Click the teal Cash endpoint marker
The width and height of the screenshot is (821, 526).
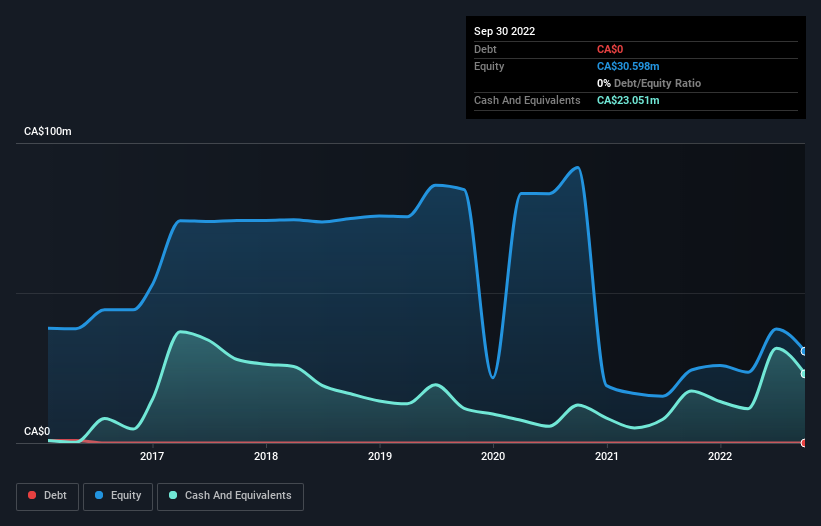[x=804, y=374]
